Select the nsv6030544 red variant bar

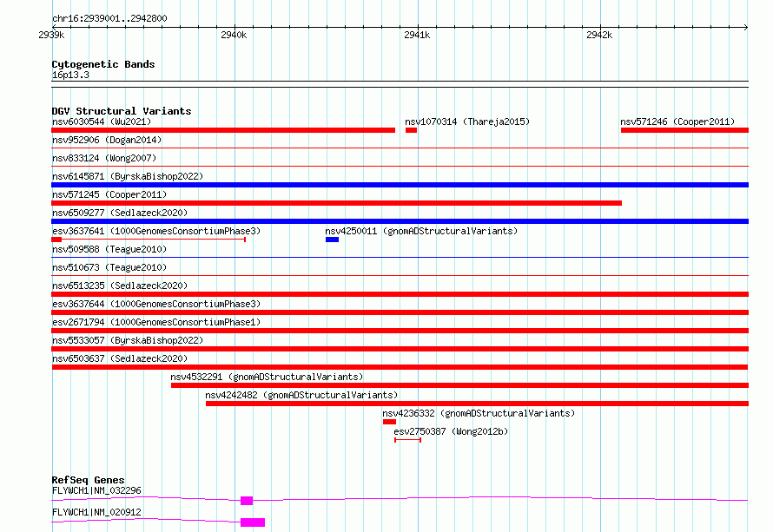223,130
